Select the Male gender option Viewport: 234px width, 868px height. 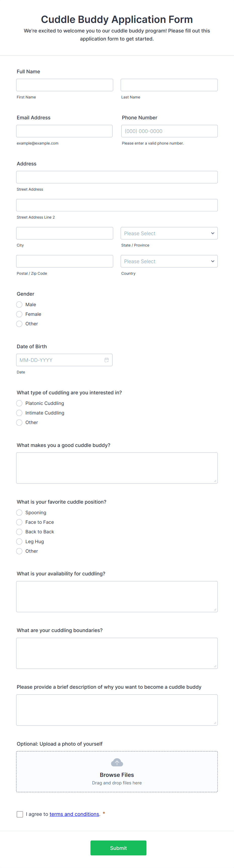click(x=19, y=304)
